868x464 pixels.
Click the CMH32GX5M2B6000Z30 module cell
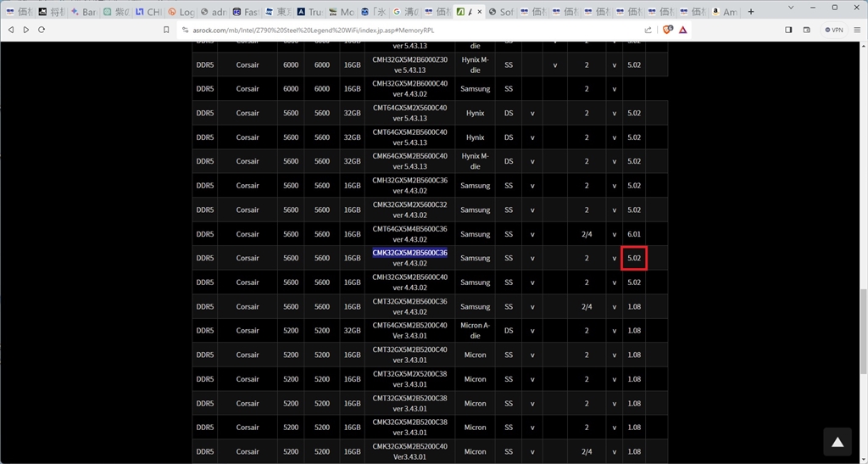[x=409, y=64]
